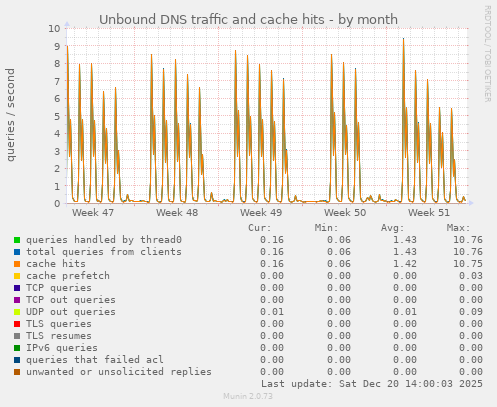
Task: Click the cache hits Max value 10.75
Action: click(468, 264)
